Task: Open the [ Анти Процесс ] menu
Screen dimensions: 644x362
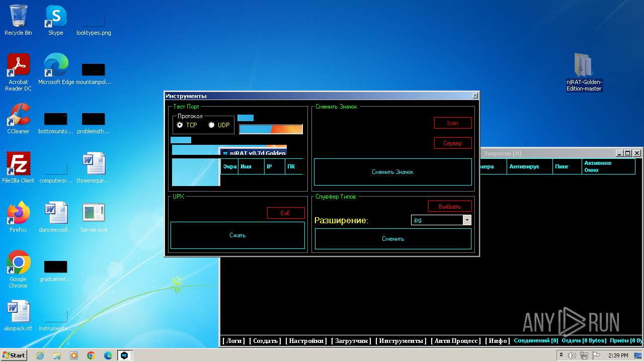Action: (456, 341)
